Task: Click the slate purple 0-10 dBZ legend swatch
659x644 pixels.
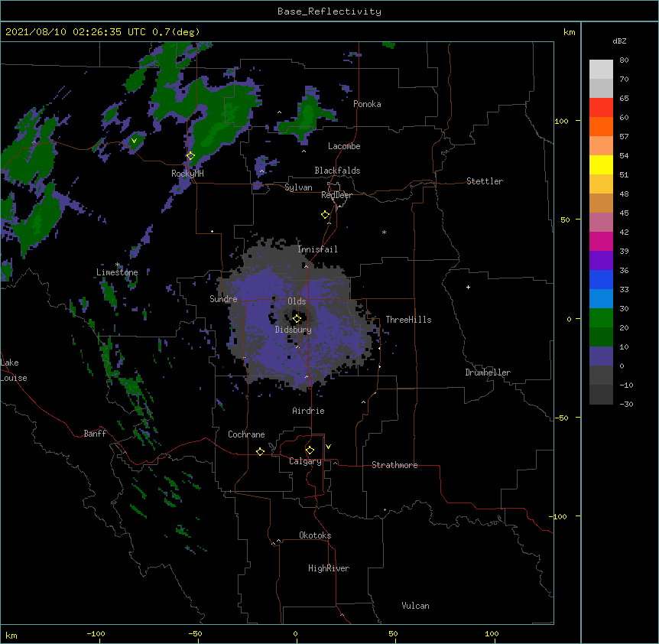Action: tap(601, 356)
